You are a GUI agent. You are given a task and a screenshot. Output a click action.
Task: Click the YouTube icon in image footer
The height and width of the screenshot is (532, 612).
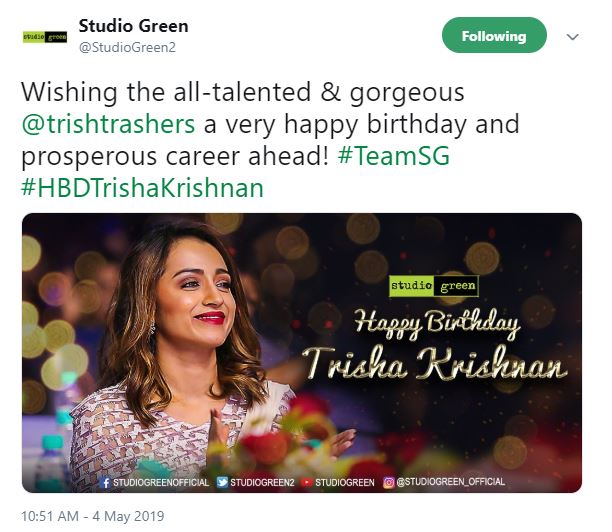tap(307, 483)
